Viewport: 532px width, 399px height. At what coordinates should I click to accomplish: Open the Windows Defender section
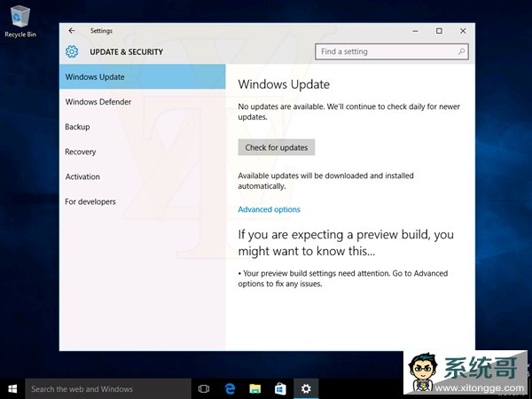tap(142, 102)
